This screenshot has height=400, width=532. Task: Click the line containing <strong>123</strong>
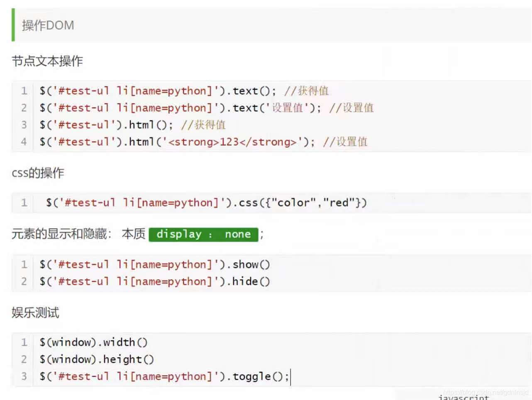(203, 142)
